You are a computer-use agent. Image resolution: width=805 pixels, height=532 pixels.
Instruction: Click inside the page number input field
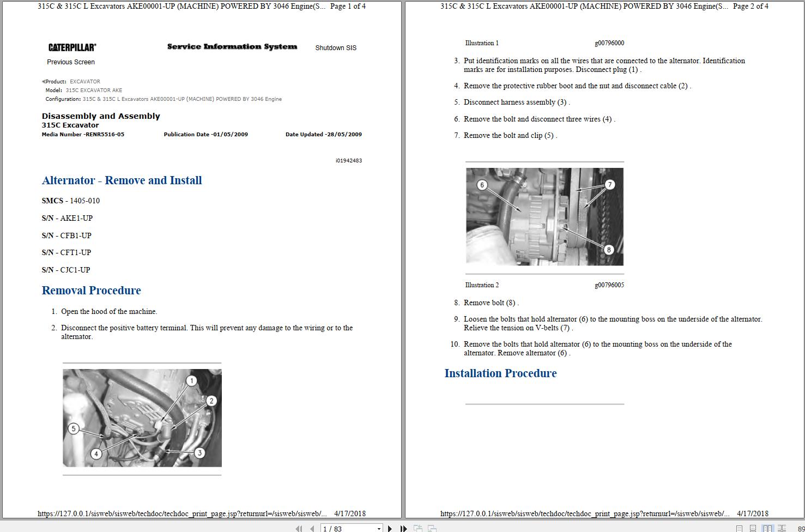point(343,528)
